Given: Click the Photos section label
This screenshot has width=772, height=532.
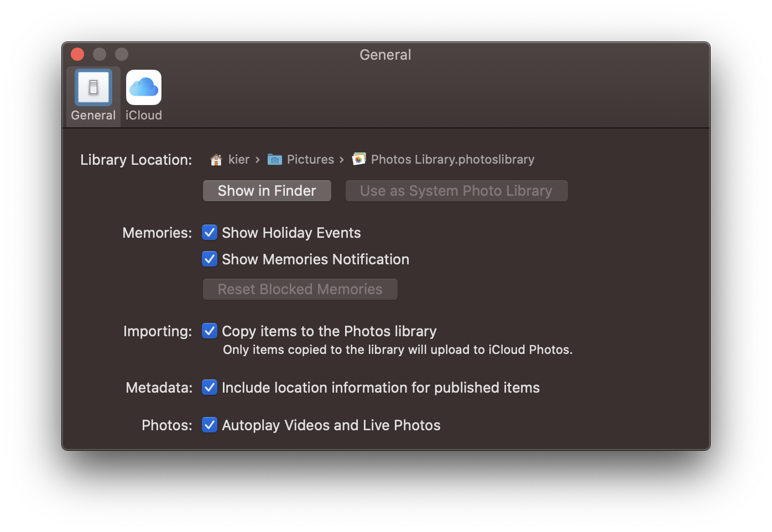Looking at the screenshot, I should click(x=167, y=425).
